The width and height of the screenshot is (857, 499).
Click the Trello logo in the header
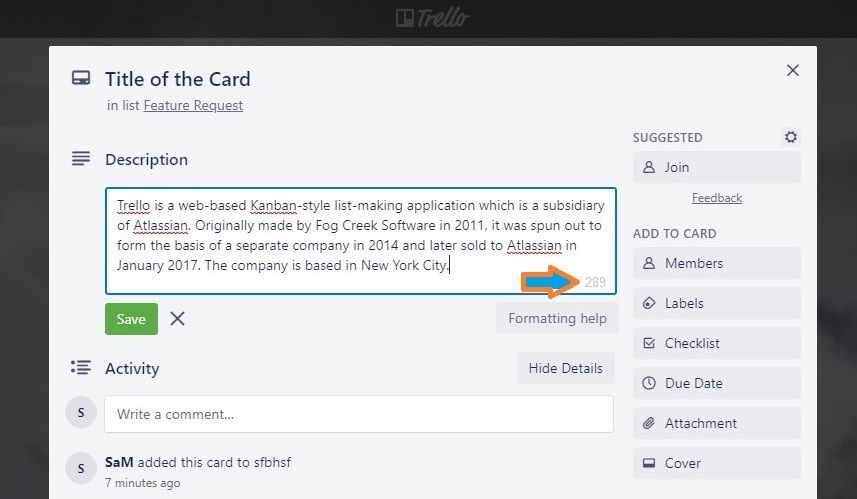coord(432,18)
